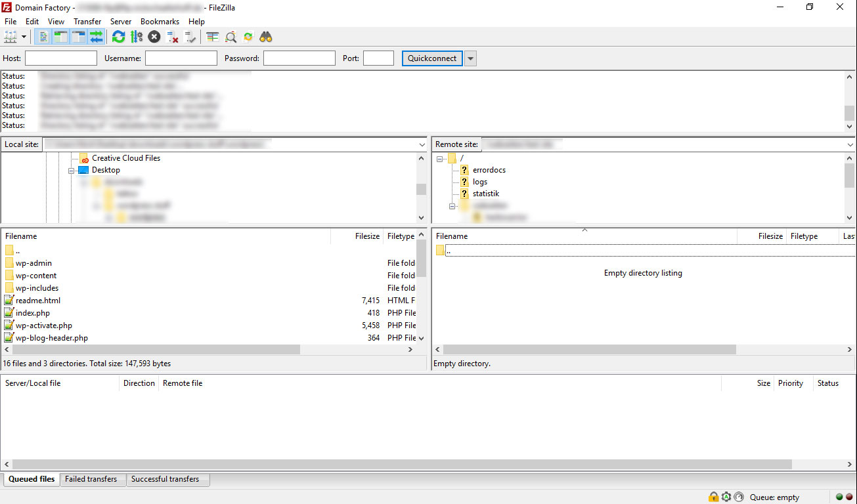Refresh the file and folder lists
Viewport: 857px width, 504px height.
[x=118, y=37]
